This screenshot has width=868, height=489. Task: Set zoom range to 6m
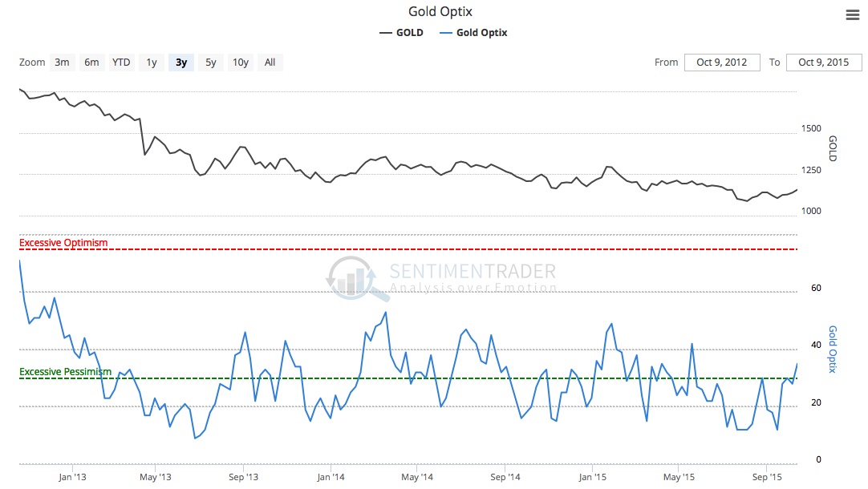click(x=91, y=63)
